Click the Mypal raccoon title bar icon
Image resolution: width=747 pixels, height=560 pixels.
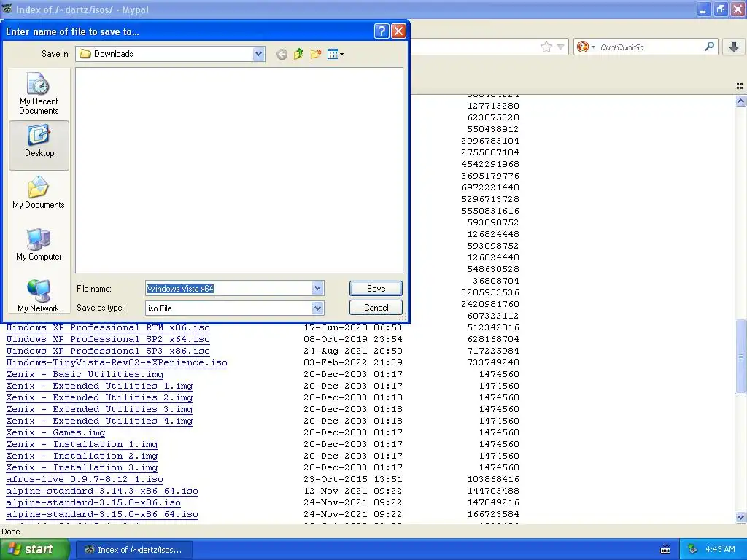pos(7,9)
